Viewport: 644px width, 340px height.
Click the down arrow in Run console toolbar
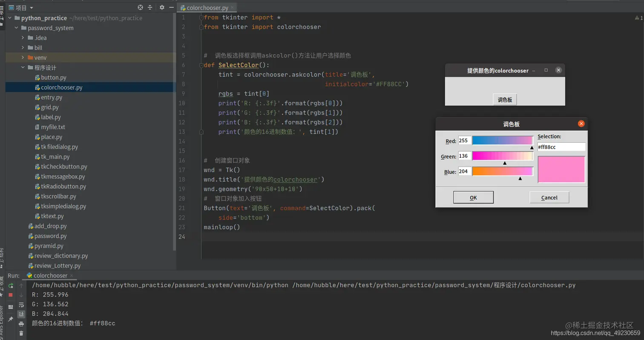pos(21,295)
